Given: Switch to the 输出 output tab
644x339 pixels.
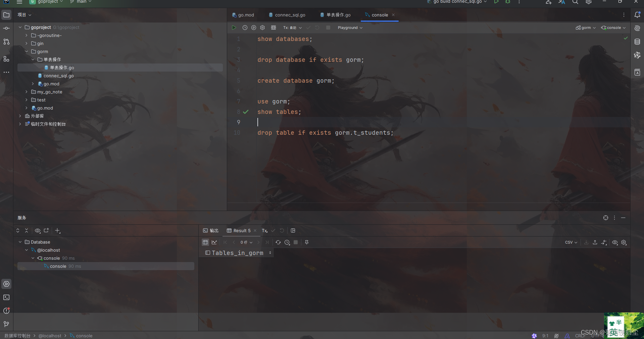Looking at the screenshot, I should point(211,230).
